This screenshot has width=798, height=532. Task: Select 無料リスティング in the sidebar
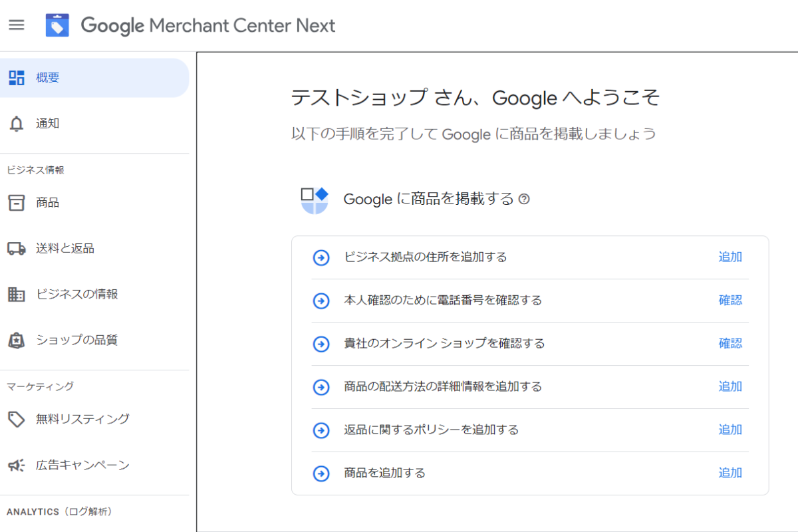94,420
